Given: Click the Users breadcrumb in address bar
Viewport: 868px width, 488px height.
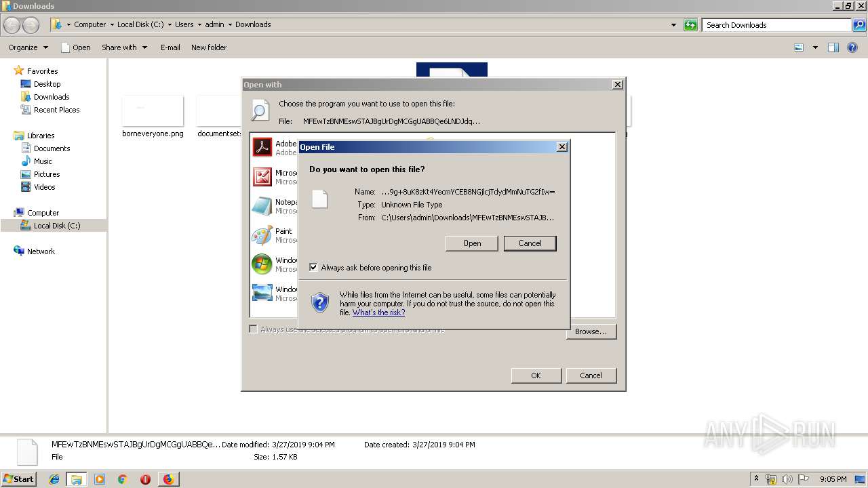Looking at the screenshot, I should 184,24.
